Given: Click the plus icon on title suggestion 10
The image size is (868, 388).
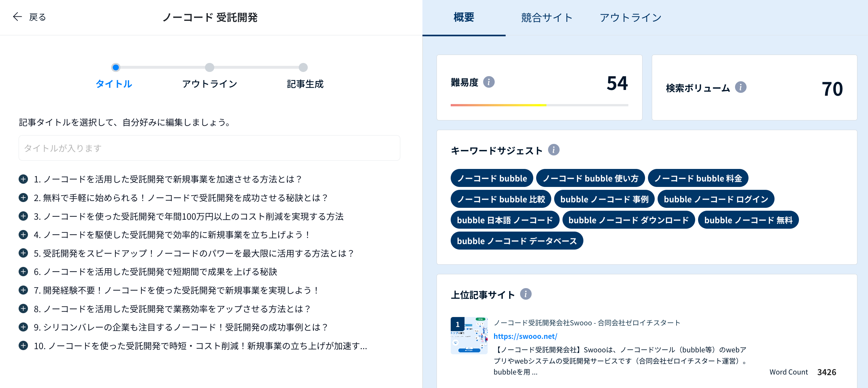Looking at the screenshot, I should pos(23,346).
